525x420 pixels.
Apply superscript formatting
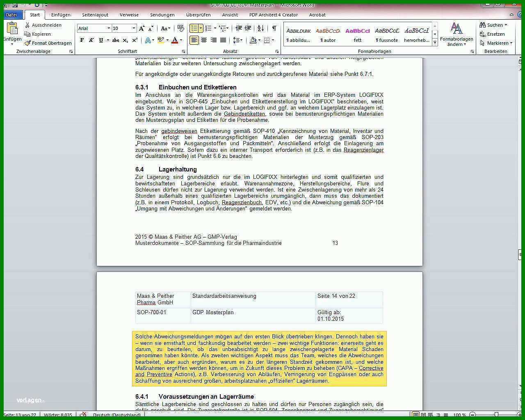tap(135, 40)
